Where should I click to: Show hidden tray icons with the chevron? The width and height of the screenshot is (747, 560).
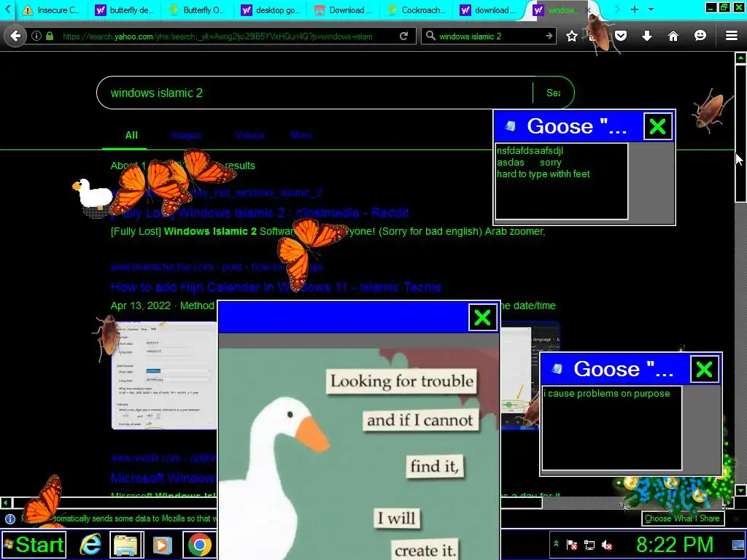pos(555,542)
